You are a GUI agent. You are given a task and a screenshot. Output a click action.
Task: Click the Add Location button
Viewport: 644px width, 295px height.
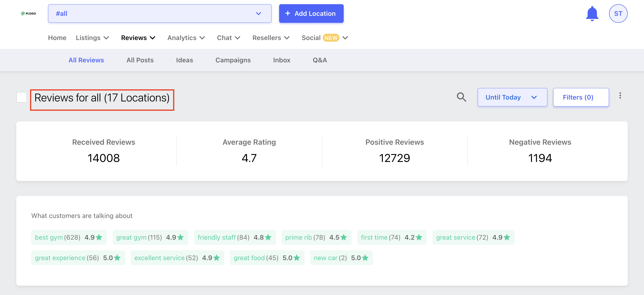[311, 13]
